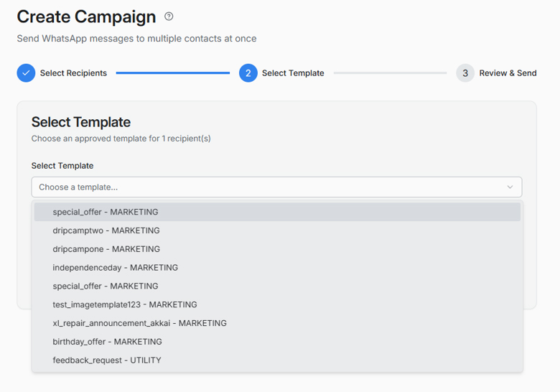Click the Review & Send step label
This screenshot has width=560, height=392.
[x=508, y=73]
